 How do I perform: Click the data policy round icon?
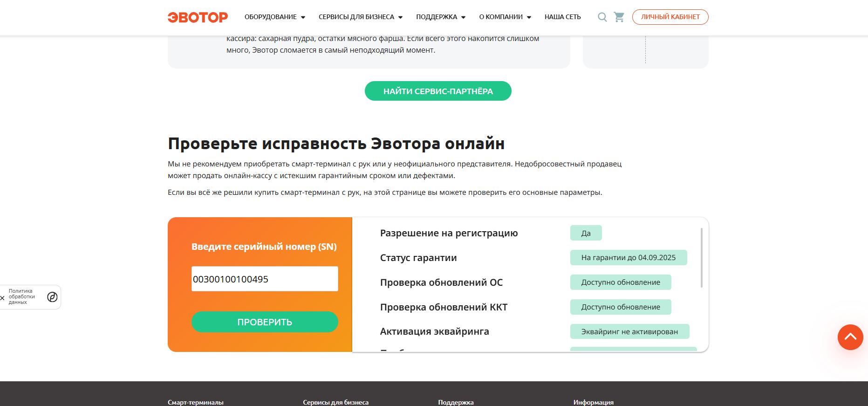click(x=52, y=297)
